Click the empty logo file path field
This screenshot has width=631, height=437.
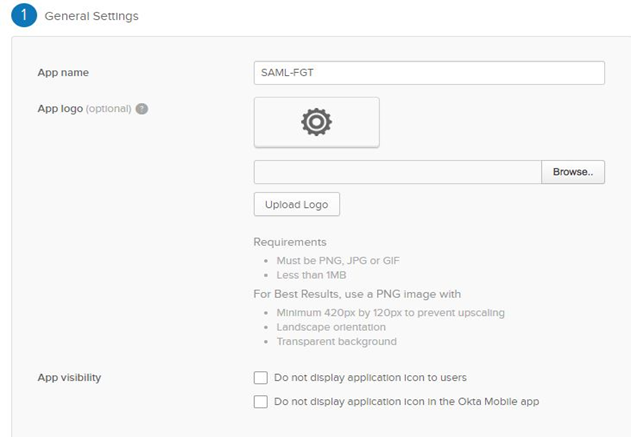[x=397, y=172]
